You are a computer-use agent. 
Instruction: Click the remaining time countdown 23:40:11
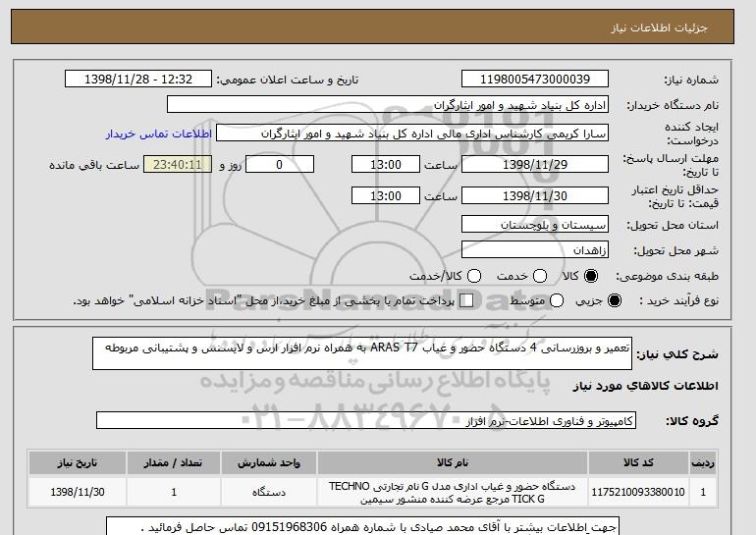178,164
